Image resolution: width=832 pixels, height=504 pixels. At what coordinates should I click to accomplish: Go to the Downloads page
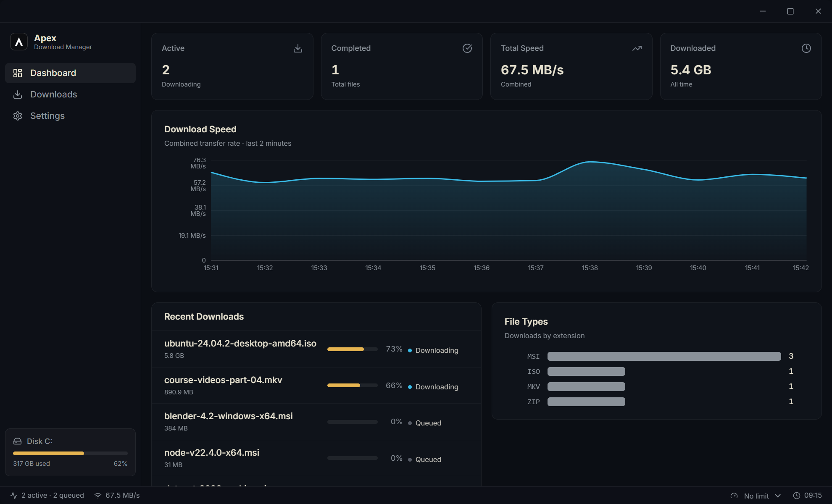click(x=70, y=94)
